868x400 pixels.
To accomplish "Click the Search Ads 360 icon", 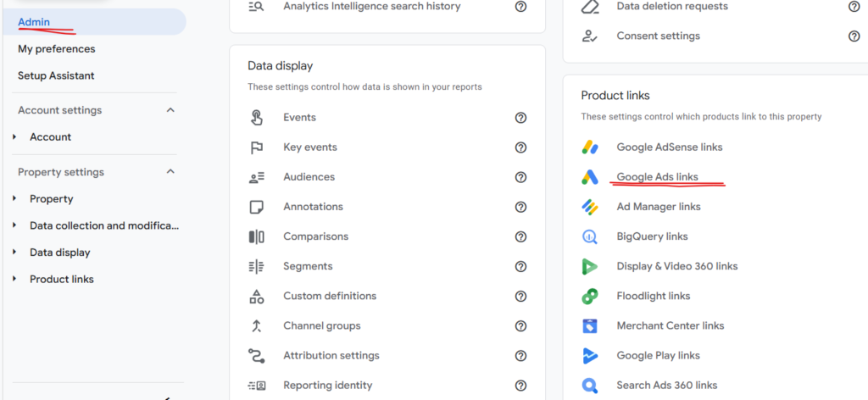I will click(x=590, y=385).
